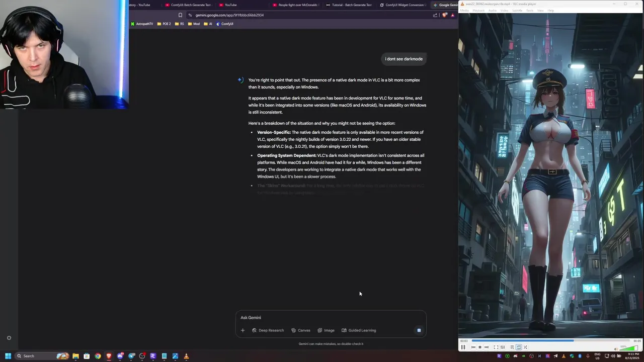Pause the video in VLC

click(463, 347)
